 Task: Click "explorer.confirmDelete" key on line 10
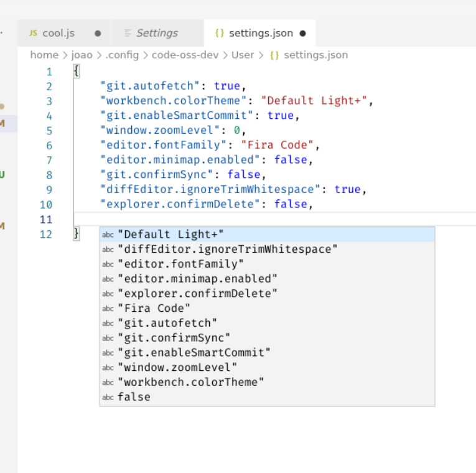180,204
